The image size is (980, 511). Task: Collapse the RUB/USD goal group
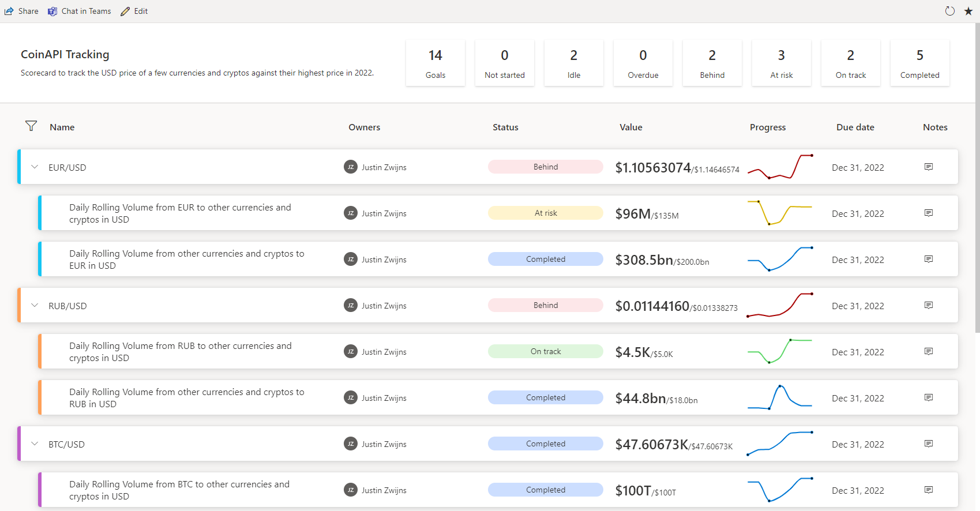[35, 306]
